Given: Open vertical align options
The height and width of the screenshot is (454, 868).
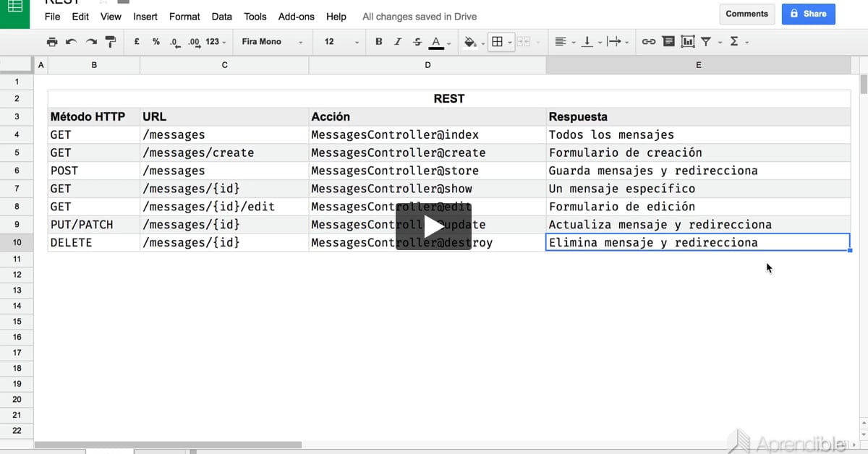Looking at the screenshot, I should click(x=590, y=42).
